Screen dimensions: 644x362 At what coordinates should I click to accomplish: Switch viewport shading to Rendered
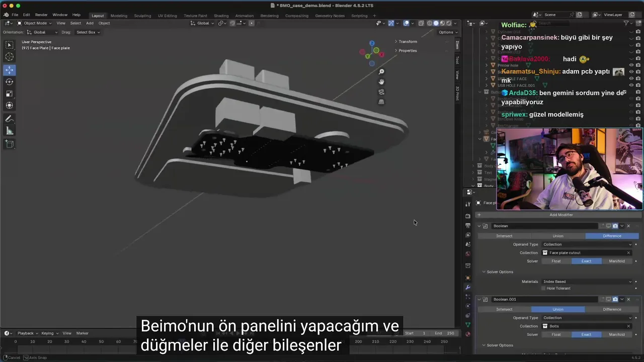[449, 23]
